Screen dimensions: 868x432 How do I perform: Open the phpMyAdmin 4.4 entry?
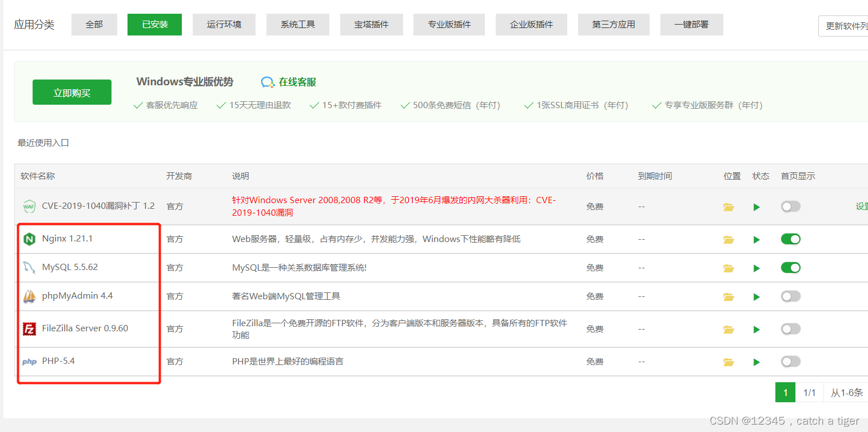(77, 296)
